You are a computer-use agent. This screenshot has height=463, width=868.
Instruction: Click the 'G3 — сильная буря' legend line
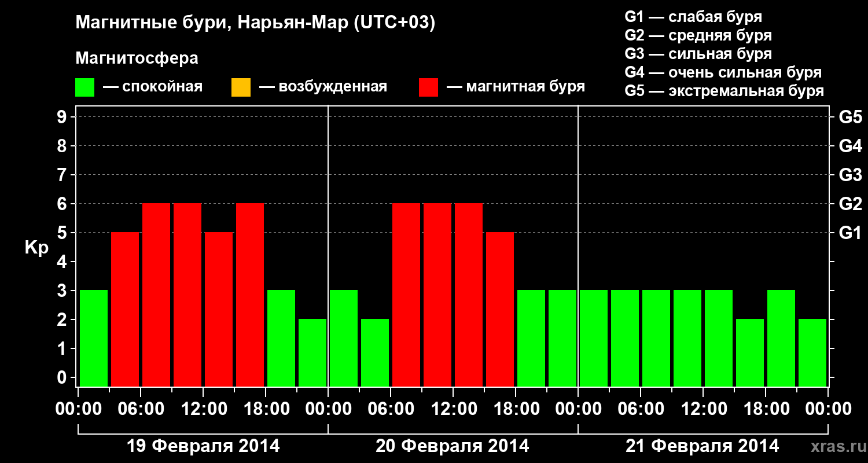coord(698,54)
